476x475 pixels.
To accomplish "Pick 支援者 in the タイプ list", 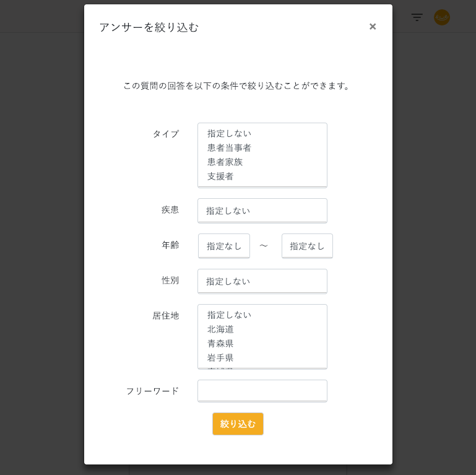I will point(221,176).
